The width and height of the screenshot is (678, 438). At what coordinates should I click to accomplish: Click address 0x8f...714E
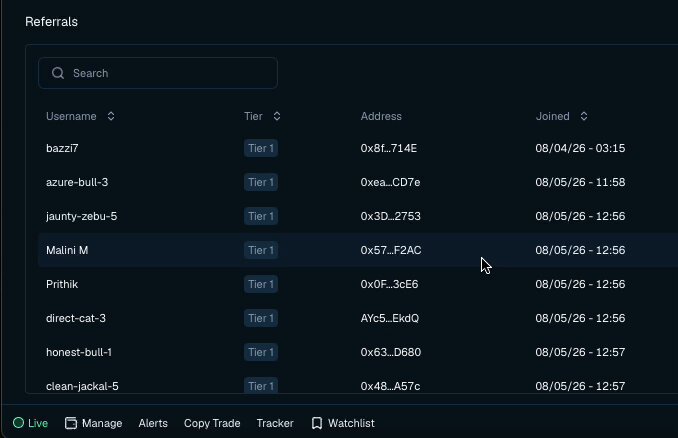(x=389, y=148)
